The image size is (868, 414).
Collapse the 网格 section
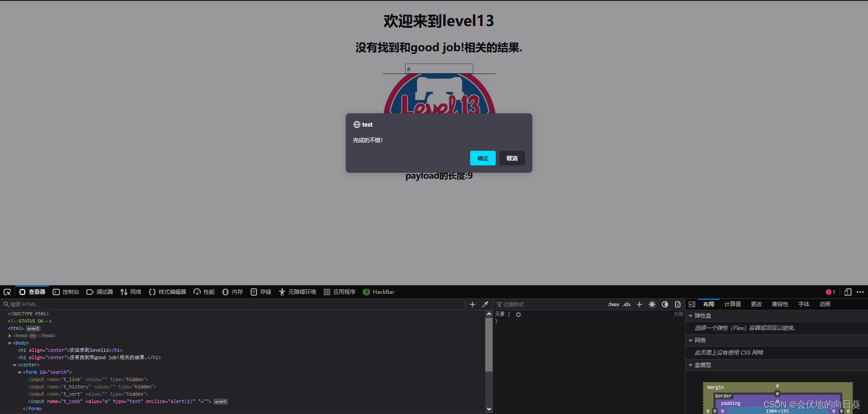point(691,340)
